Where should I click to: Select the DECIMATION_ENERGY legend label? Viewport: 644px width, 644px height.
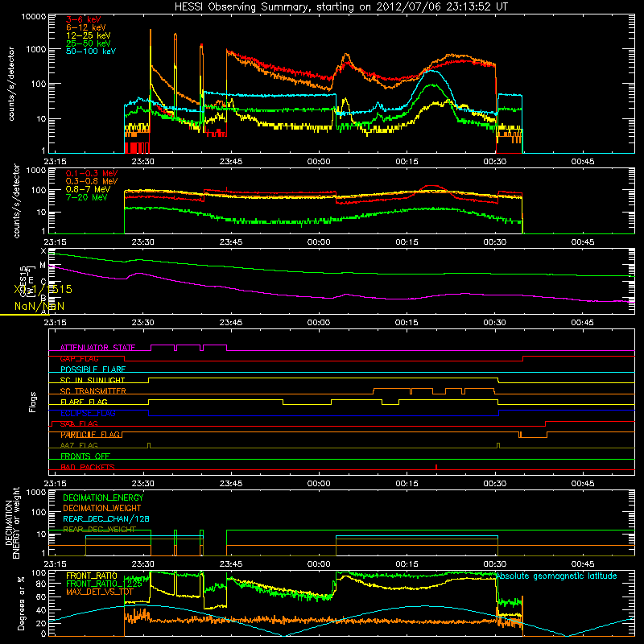[103, 497]
